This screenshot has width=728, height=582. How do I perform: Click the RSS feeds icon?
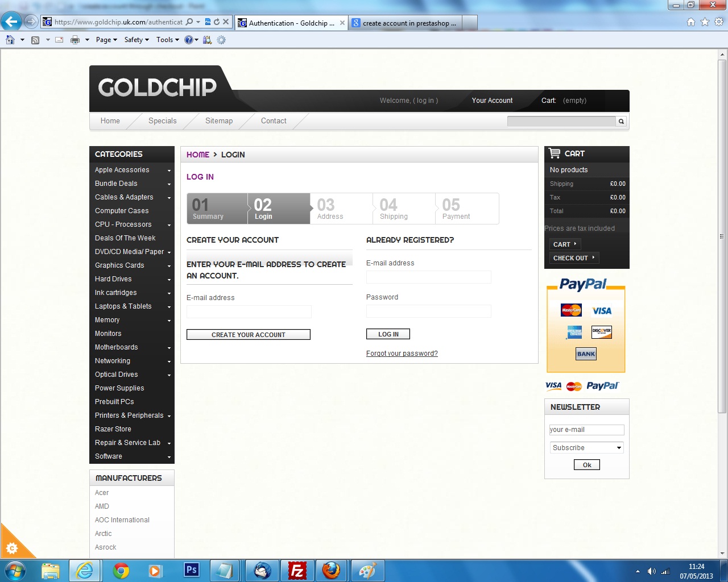coord(35,40)
